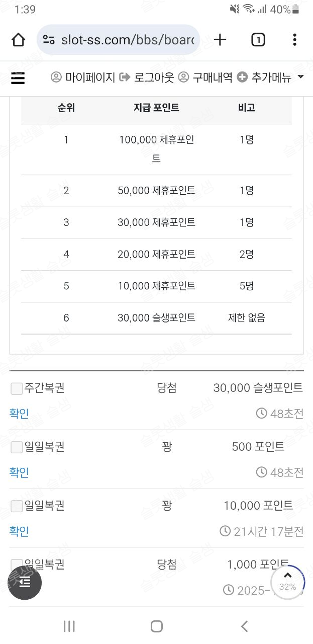Screen dimensions: 313x644
Task: Tap the floating sidebar toggle button
Action: 25,583
